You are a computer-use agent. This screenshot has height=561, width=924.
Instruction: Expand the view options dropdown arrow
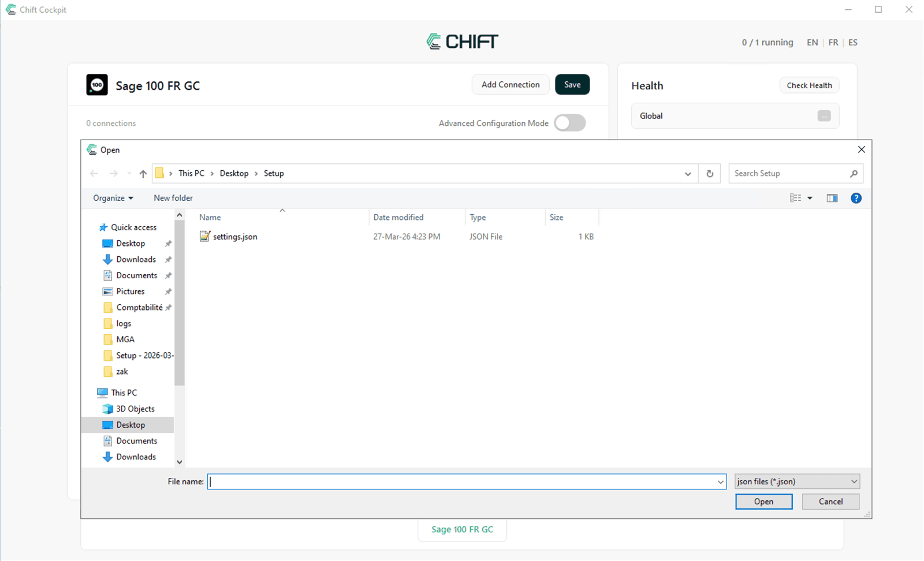coord(810,198)
